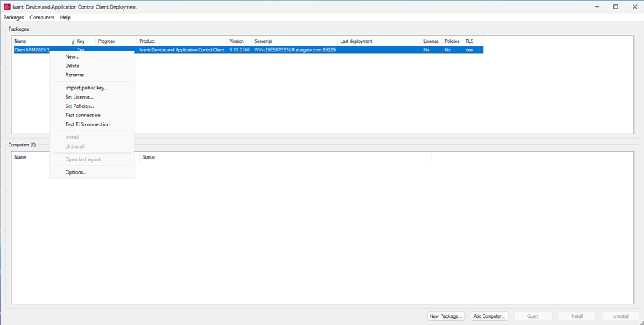Image resolution: width=644 pixels, height=325 pixels.
Task: Click the Status column header in Computers list
Action: click(286, 157)
